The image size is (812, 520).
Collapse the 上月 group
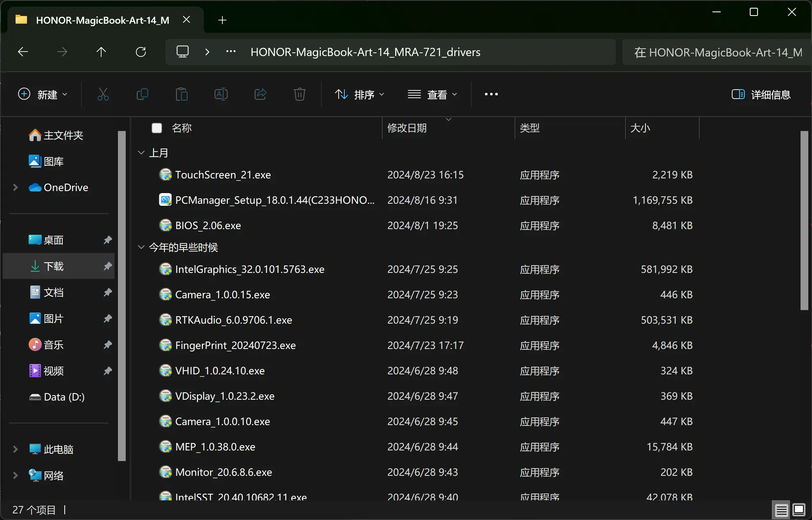141,153
